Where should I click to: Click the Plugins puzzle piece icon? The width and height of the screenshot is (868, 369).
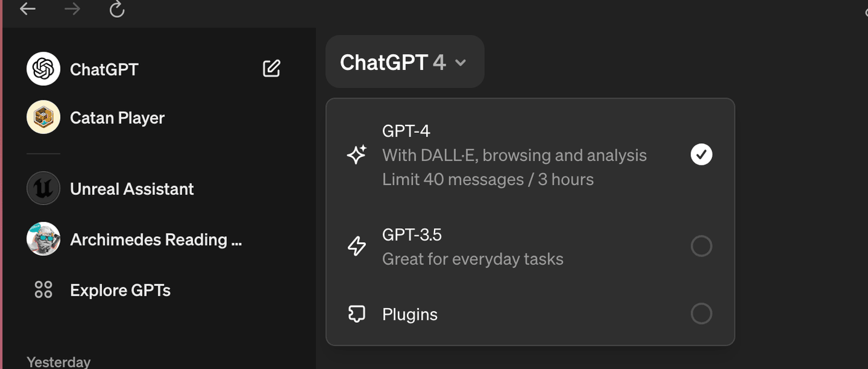(357, 314)
